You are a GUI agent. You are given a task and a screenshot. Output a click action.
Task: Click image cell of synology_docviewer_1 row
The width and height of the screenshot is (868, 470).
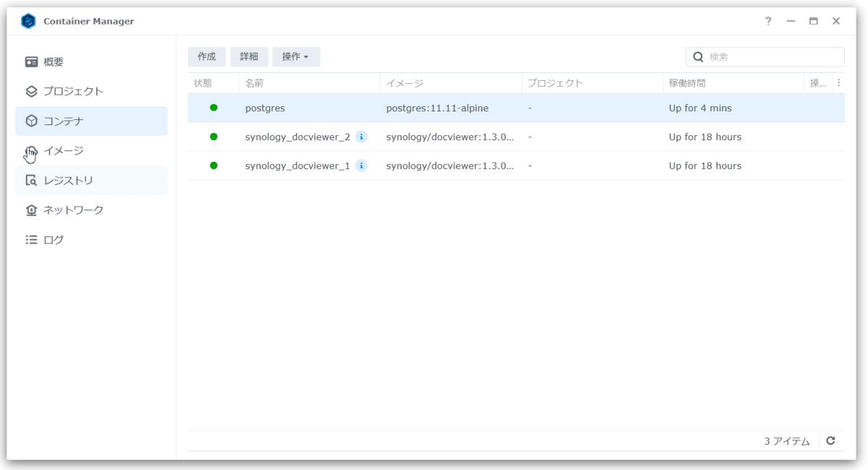tap(450, 166)
